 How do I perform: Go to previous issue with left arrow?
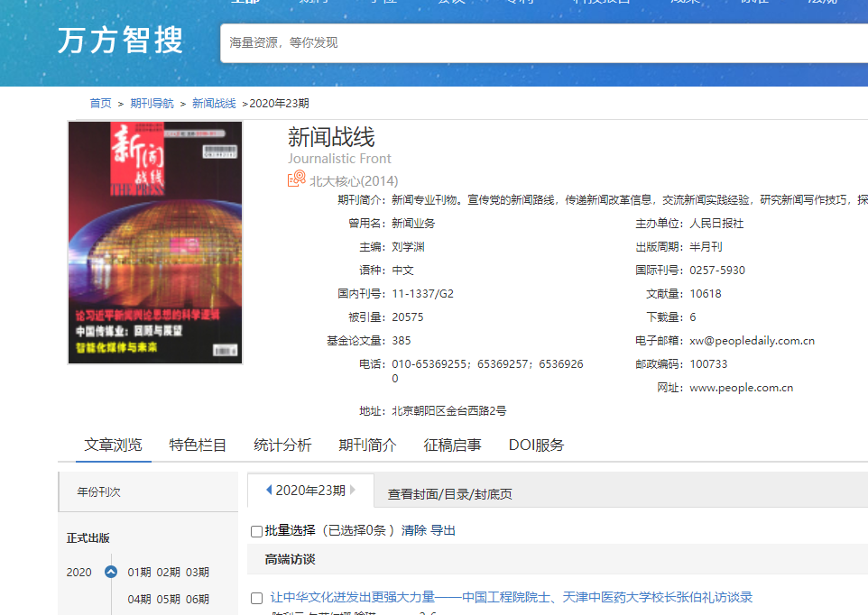tap(269, 491)
